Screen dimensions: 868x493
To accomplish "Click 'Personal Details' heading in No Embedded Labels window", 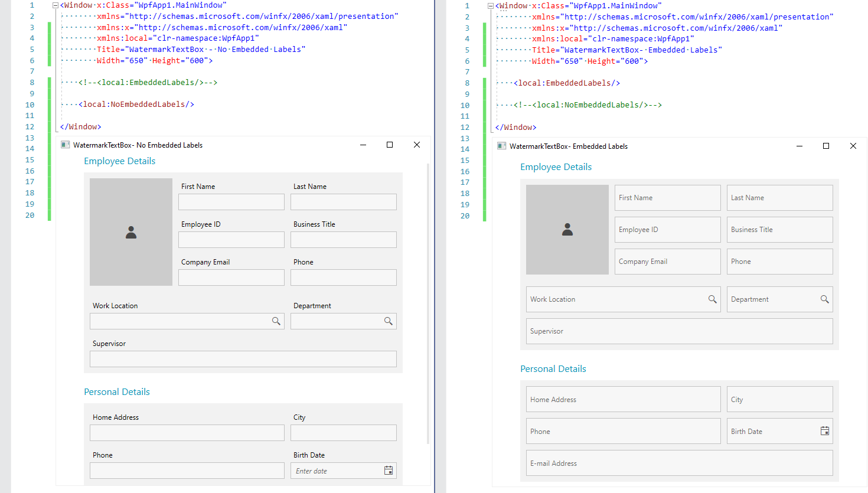I will tap(117, 392).
